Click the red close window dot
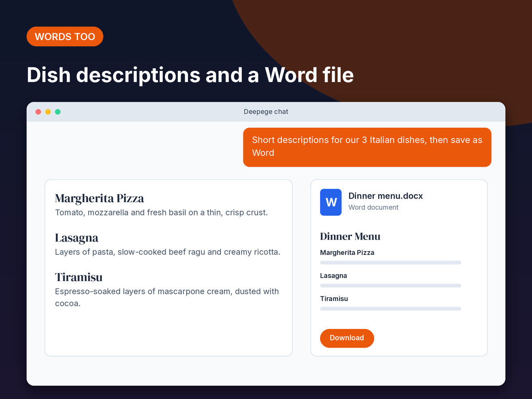Viewport: 532px width, 399px height. coord(38,112)
